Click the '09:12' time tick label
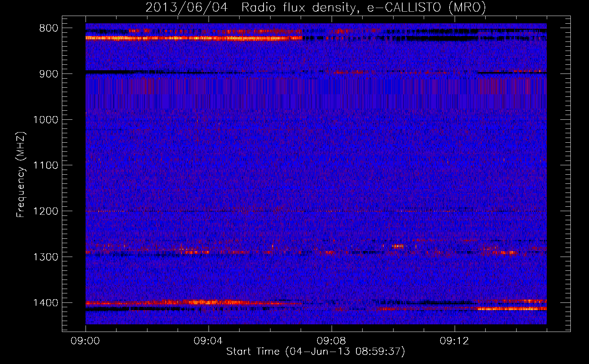Screen dimensions: 589x364 pyautogui.click(x=454, y=341)
